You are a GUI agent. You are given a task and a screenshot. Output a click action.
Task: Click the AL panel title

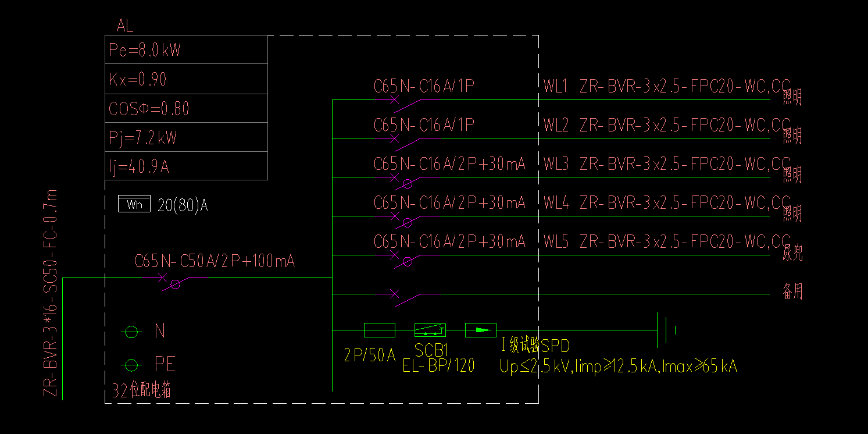tap(125, 26)
